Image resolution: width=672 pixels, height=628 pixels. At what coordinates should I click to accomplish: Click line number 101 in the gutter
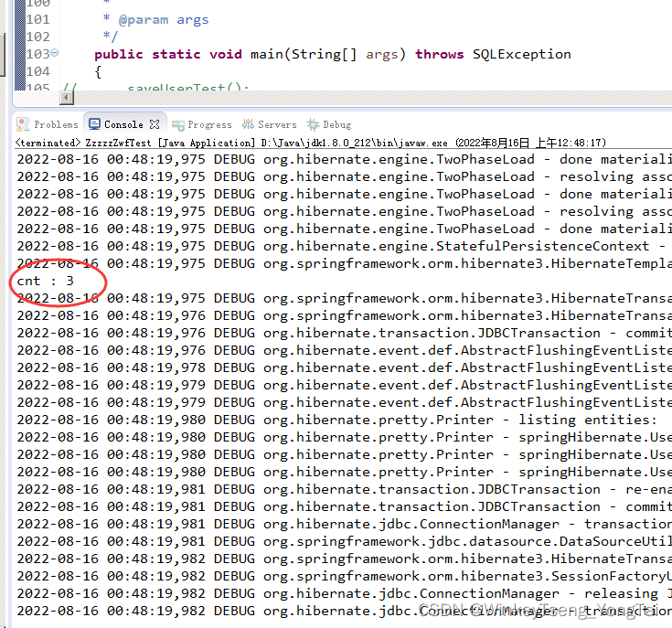pyautogui.click(x=37, y=20)
